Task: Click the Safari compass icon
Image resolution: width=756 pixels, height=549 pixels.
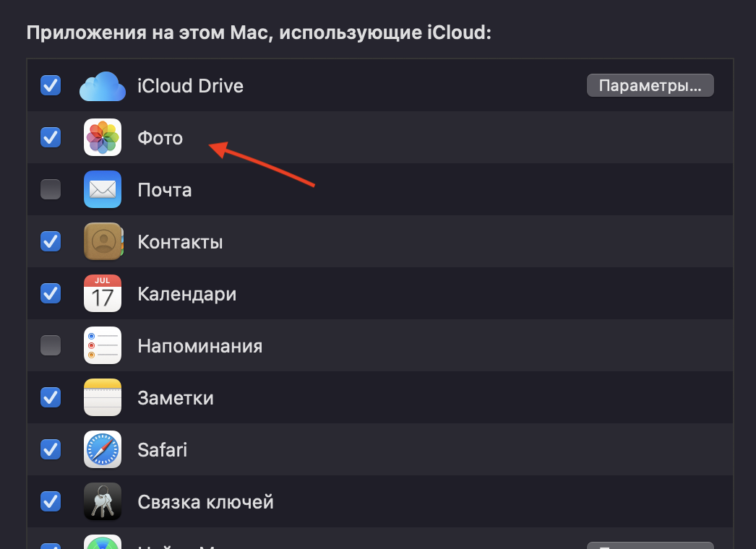Action: [102, 449]
